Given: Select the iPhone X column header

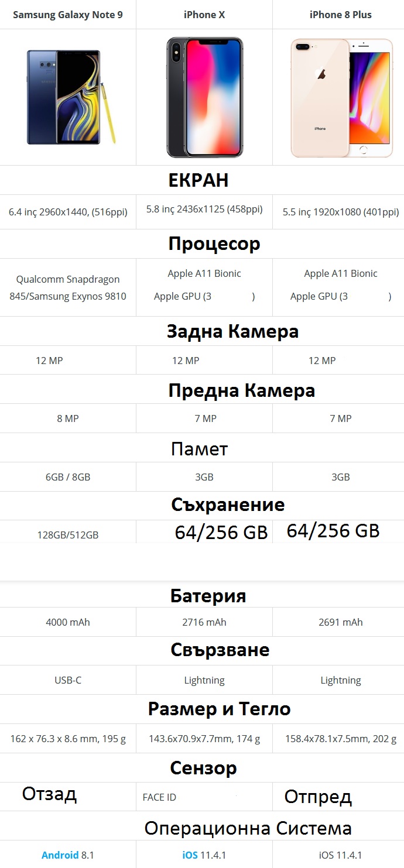Looking at the screenshot, I should tap(204, 15).
